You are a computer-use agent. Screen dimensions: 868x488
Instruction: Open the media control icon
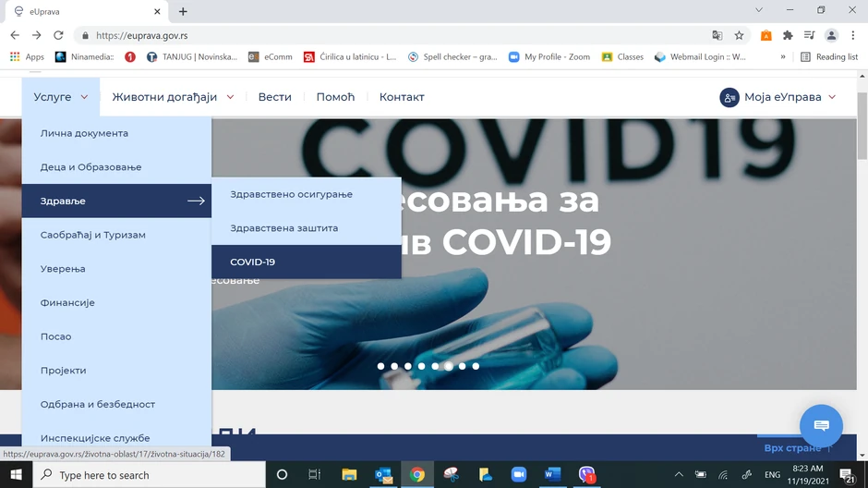pyautogui.click(x=809, y=35)
